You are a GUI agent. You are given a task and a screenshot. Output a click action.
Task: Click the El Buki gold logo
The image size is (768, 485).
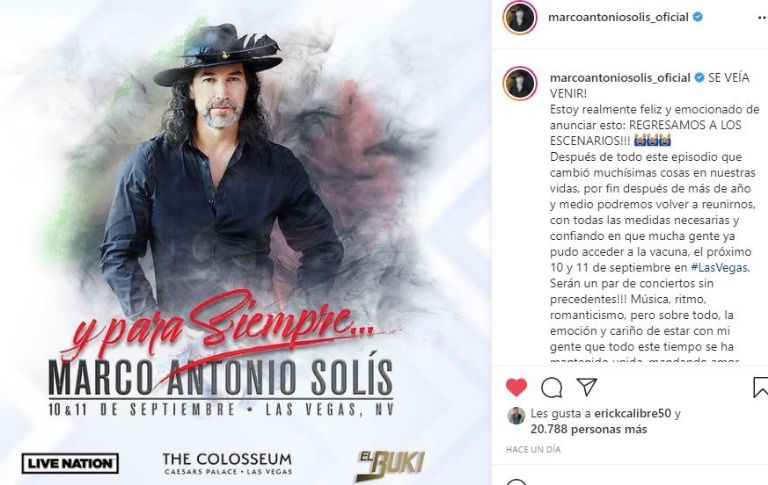(x=390, y=465)
